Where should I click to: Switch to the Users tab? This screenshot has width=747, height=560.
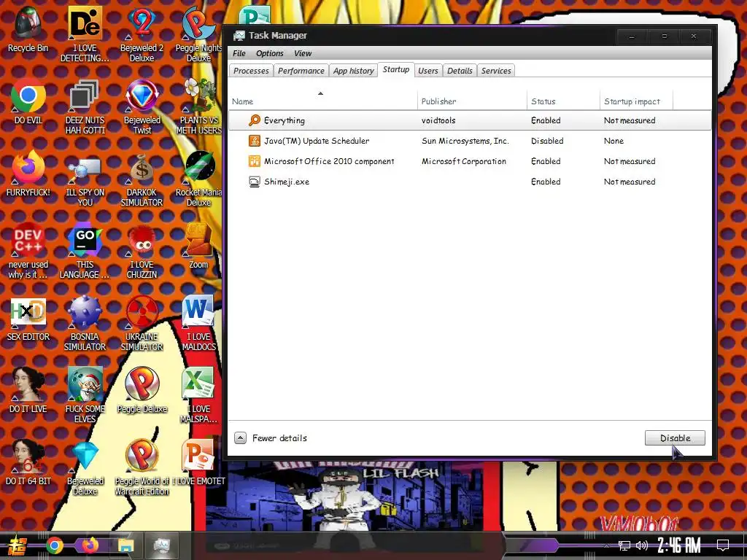[x=427, y=71]
